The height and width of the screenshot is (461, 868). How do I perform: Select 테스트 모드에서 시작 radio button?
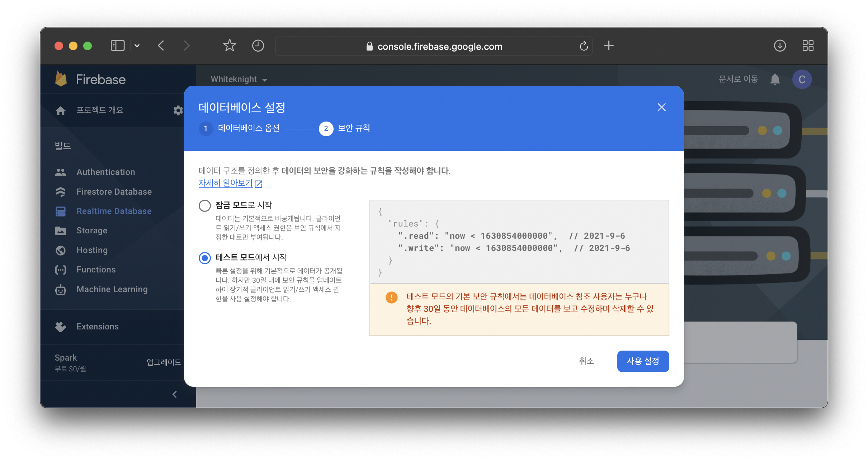(205, 258)
